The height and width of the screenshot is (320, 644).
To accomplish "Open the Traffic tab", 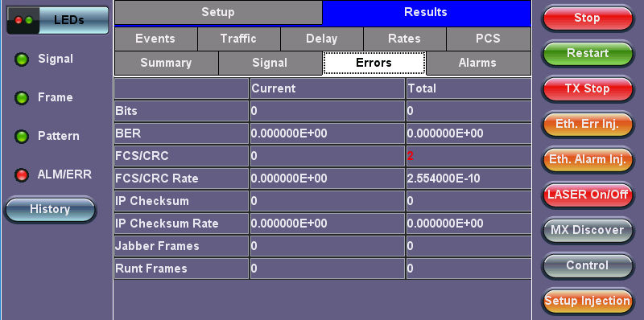I will 238,39.
